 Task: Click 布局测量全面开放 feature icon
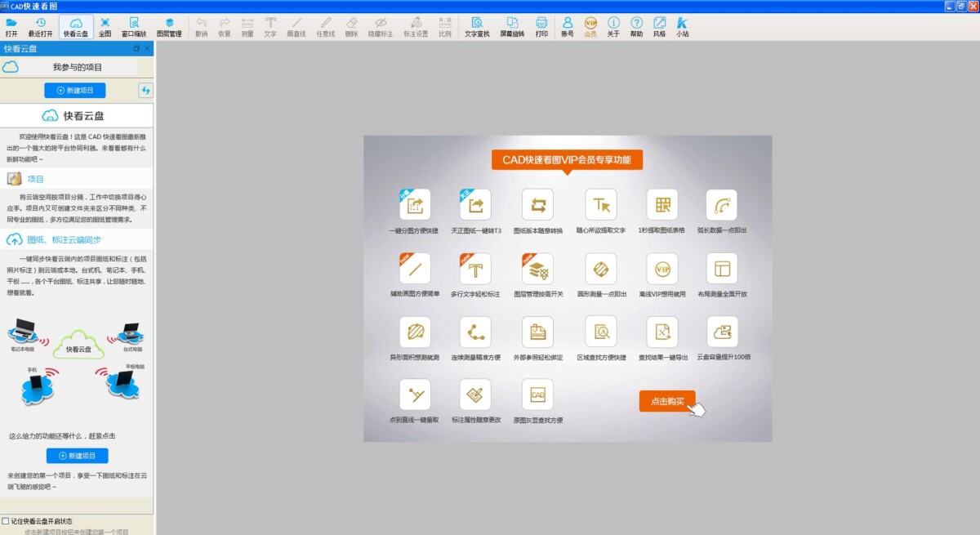(722, 268)
